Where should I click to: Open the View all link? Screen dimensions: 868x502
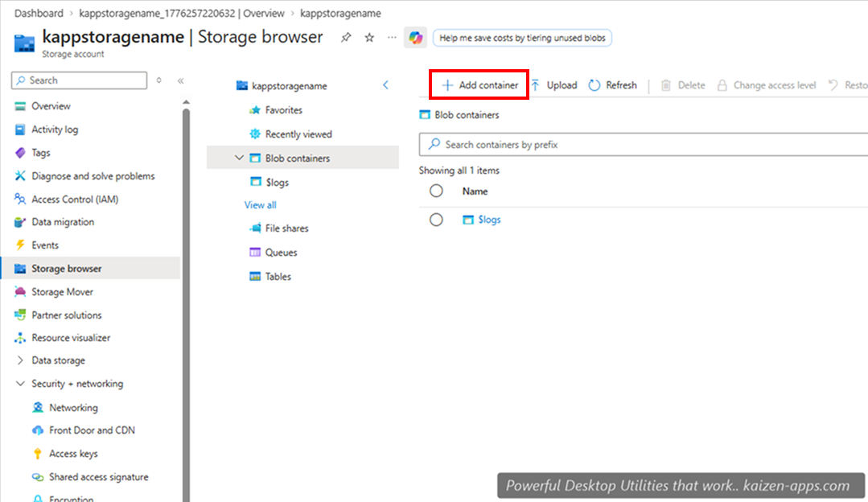259,204
